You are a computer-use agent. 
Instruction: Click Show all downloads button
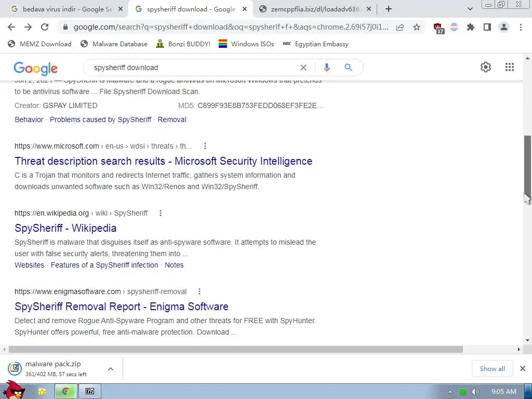point(493,368)
